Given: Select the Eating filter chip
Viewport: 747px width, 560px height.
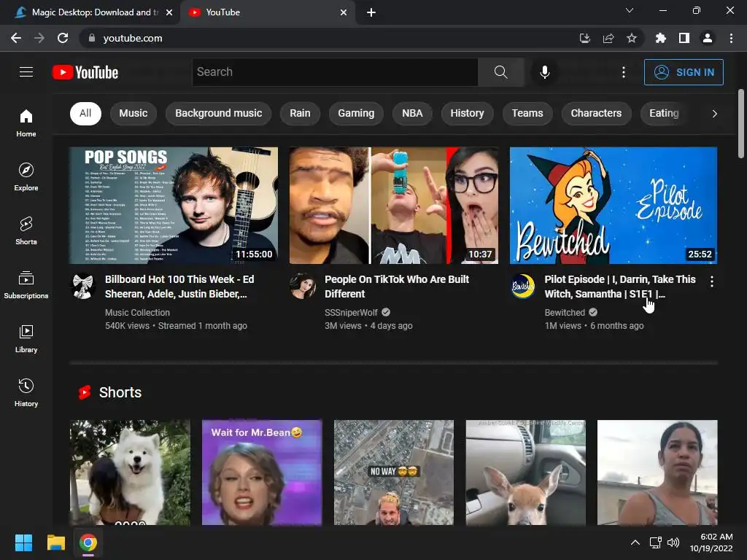Looking at the screenshot, I should tap(664, 113).
